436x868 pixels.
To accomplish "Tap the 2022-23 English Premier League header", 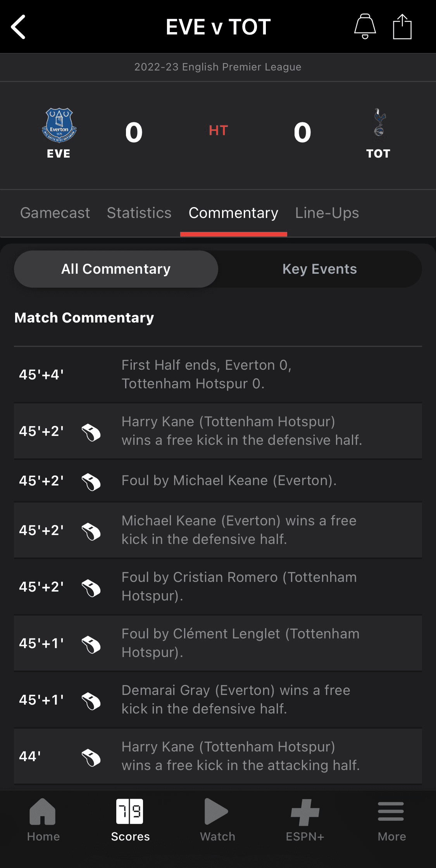I will [218, 67].
